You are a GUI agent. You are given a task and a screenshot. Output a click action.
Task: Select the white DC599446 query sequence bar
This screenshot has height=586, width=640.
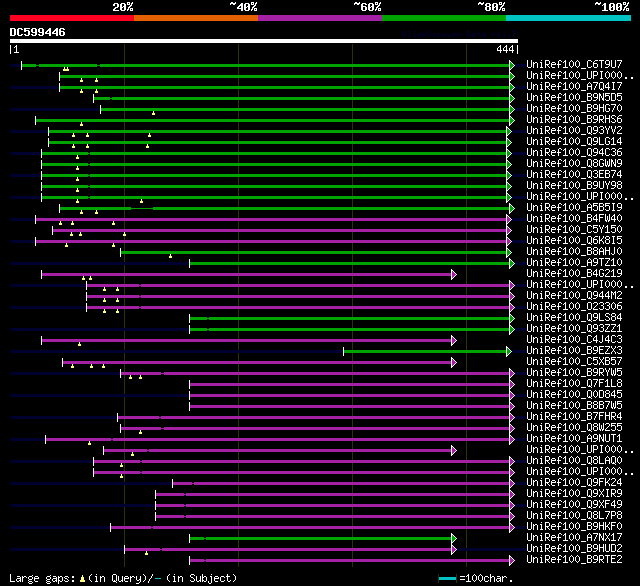[x=264, y=41]
